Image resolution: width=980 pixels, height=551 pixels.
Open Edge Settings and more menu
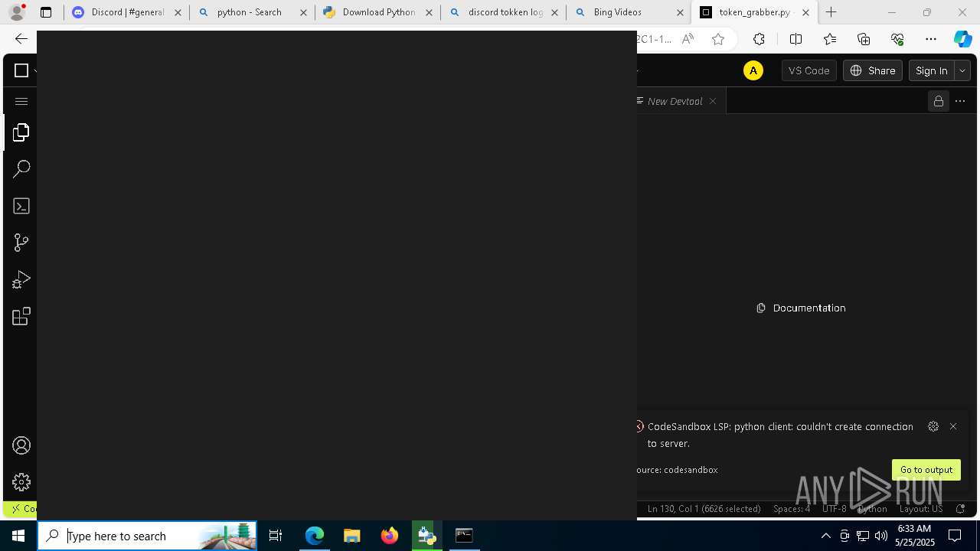point(931,39)
